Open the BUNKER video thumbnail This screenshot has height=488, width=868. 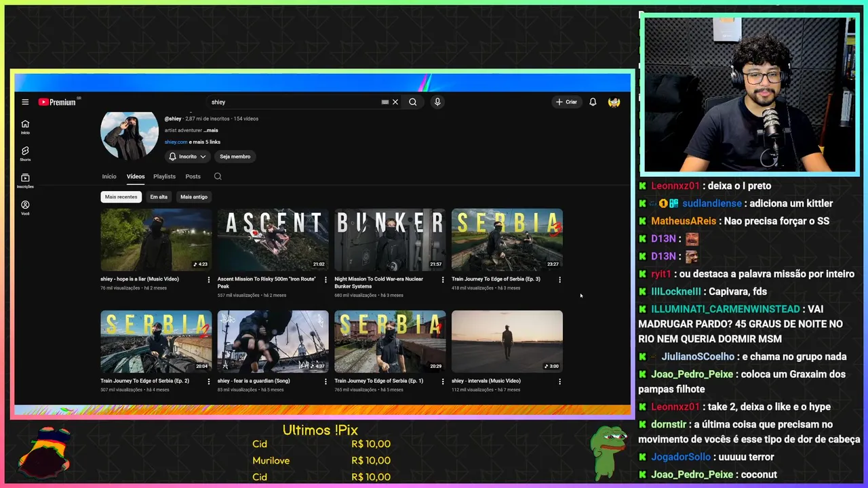[x=390, y=240]
